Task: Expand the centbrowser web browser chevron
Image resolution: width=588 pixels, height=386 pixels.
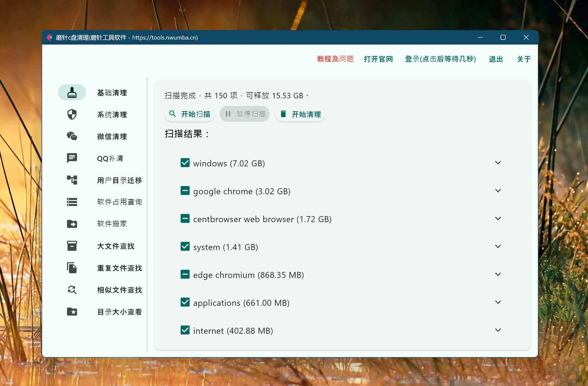Action: [498, 218]
